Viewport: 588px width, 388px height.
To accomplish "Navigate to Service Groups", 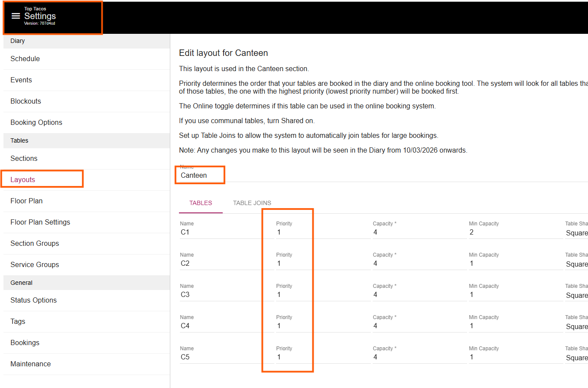I will (35, 265).
